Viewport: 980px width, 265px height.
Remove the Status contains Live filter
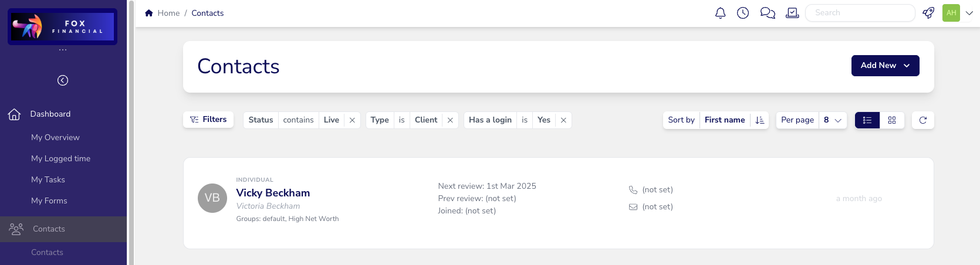352,120
